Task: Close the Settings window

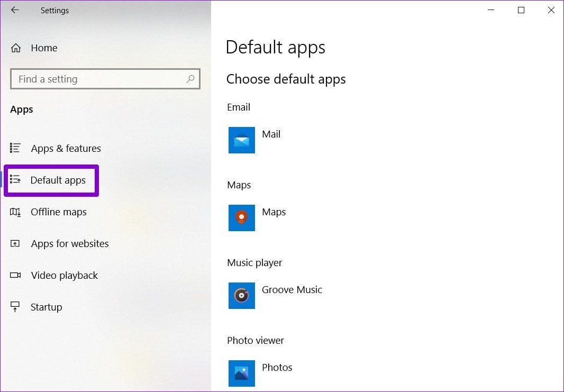Action: click(551, 10)
